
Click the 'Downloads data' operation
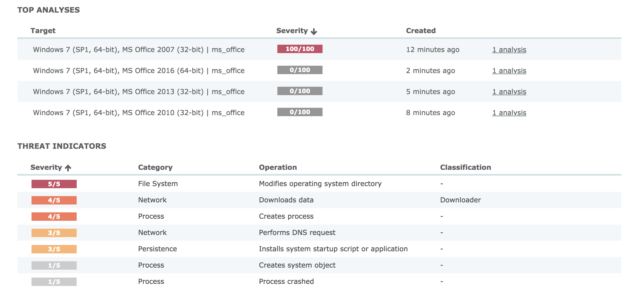tap(286, 200)
